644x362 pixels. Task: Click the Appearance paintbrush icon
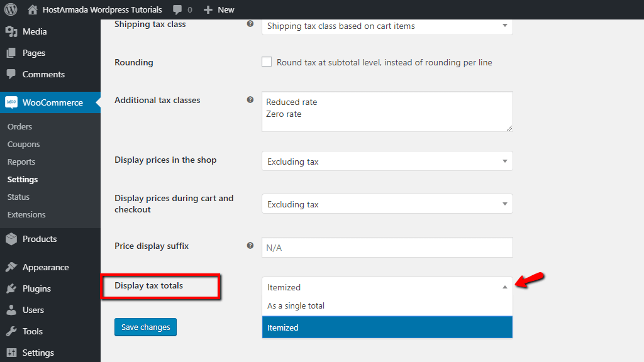pyautogui.click(x=11, y=267)
